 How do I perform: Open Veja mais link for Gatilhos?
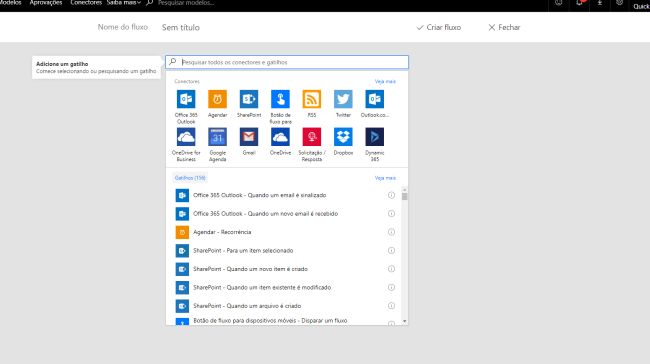[x=385, y=178]
